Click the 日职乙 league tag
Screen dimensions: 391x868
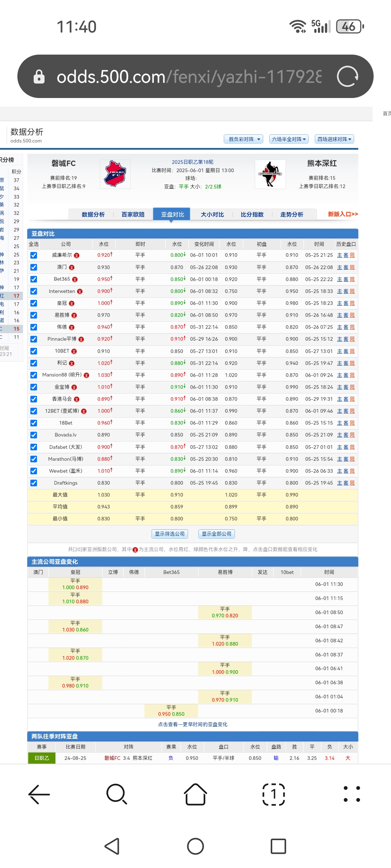coord(42,758)
